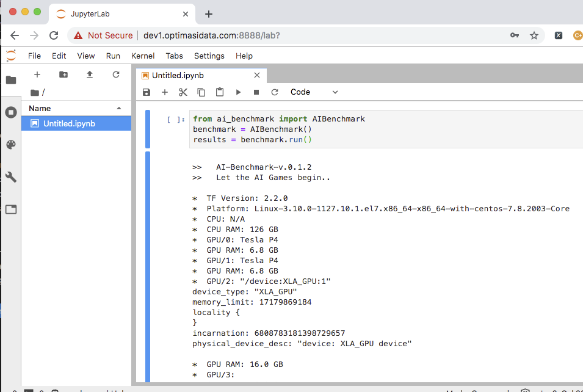The image size is (583, 392).
Task: Interrupt the kernel with stop icon
Action: (x=256, y=92)
